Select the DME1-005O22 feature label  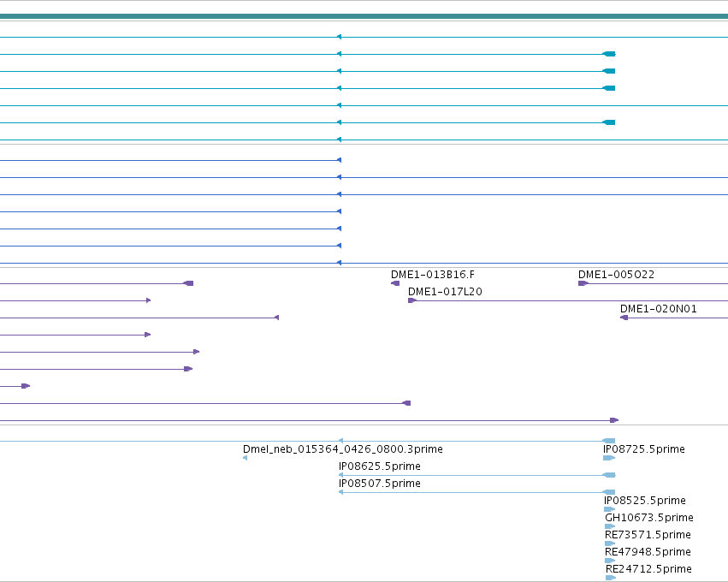click(x=616, y=275)
